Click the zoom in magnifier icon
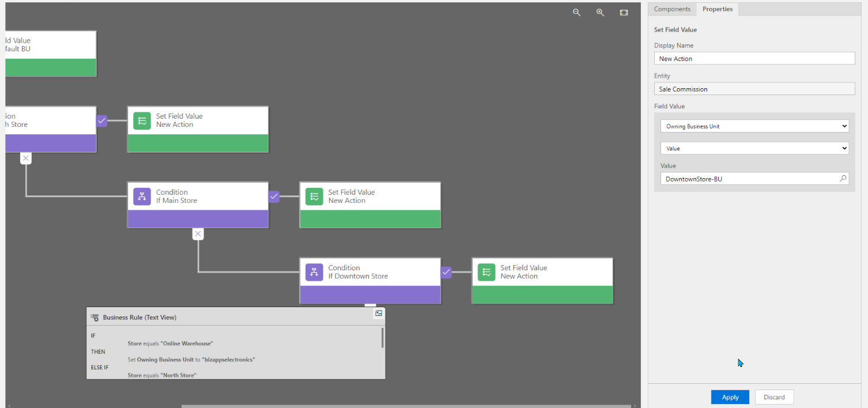 [x=600, y=13]
